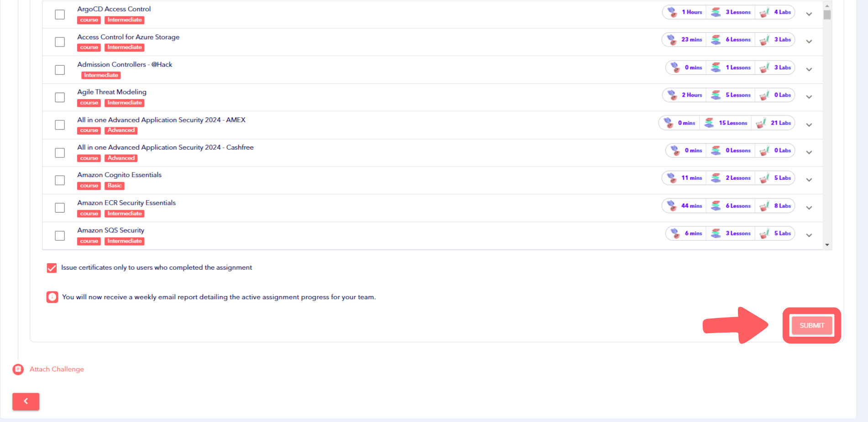The image size is (868, 422).
Task: Click the info icon beside weekly email report message
Action: click(52, 297)
